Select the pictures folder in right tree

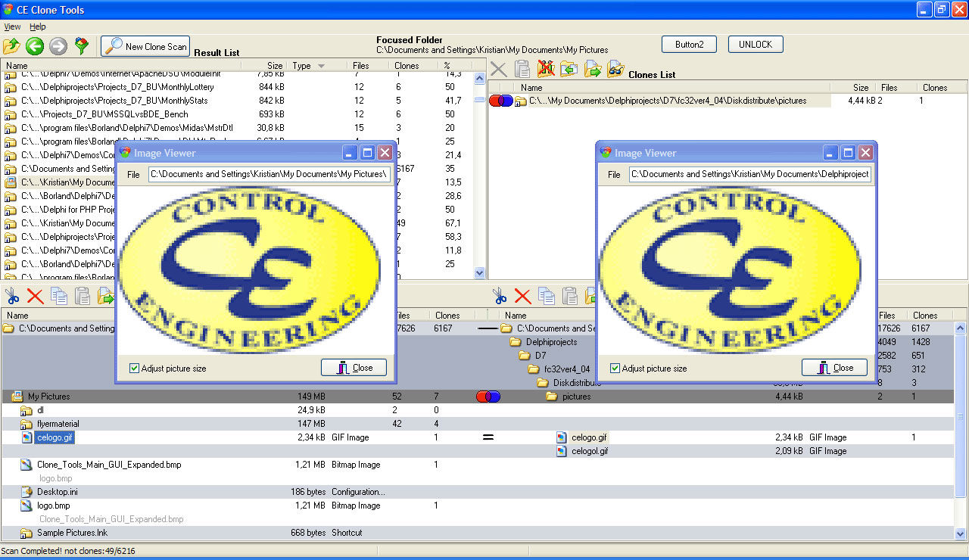pyautogui.click(x=577, y=397)
